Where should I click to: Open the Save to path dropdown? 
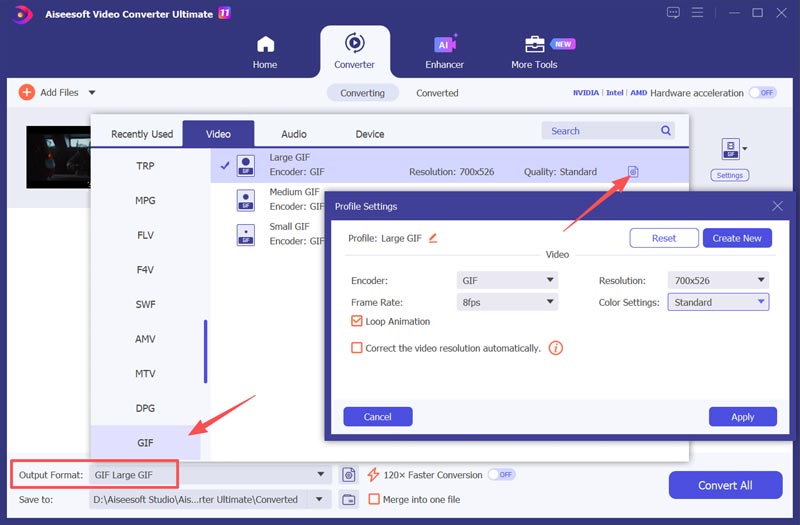319,499
